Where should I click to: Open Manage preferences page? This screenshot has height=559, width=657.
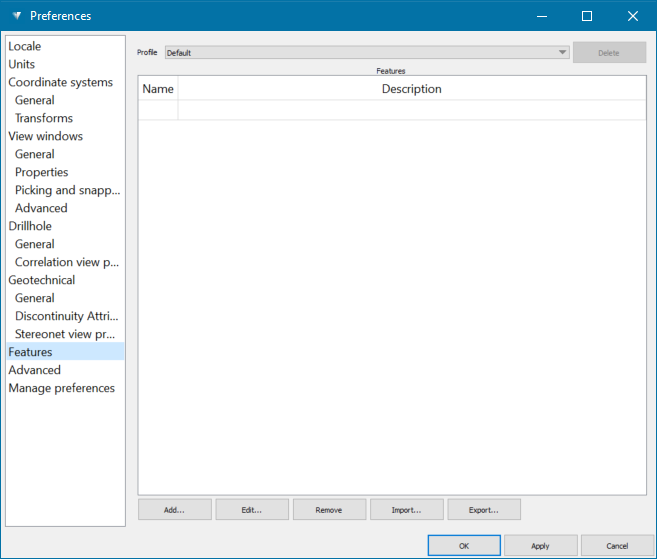click(62, 388)
